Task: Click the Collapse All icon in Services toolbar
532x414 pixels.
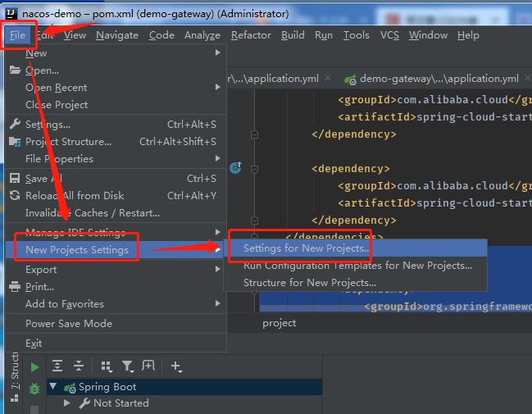Action: point(79,366)
